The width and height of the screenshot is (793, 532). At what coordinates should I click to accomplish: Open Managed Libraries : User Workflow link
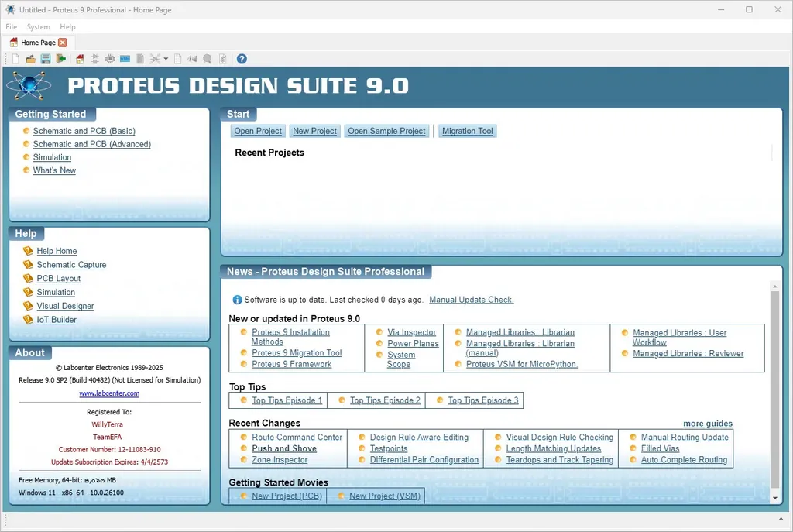pos(679,338)
